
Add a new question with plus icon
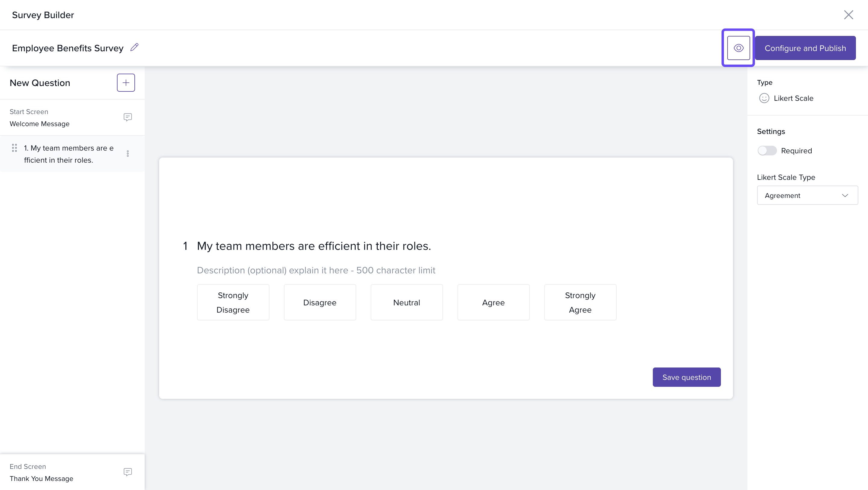pos(126,83)
